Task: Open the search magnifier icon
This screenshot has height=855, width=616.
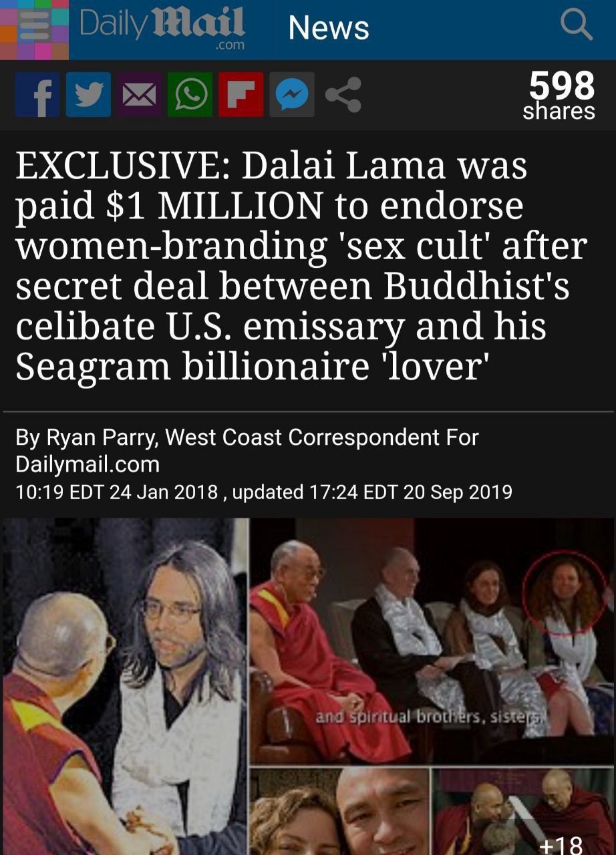Action: [x=576, y=25]
